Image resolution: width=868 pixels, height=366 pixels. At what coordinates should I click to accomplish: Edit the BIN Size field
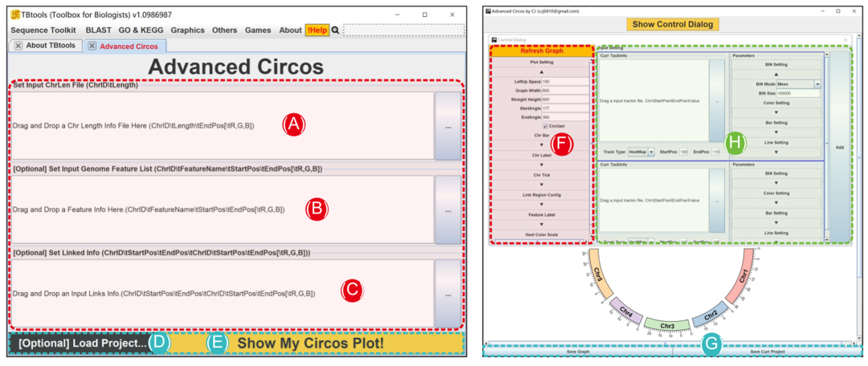coord(798,93)
